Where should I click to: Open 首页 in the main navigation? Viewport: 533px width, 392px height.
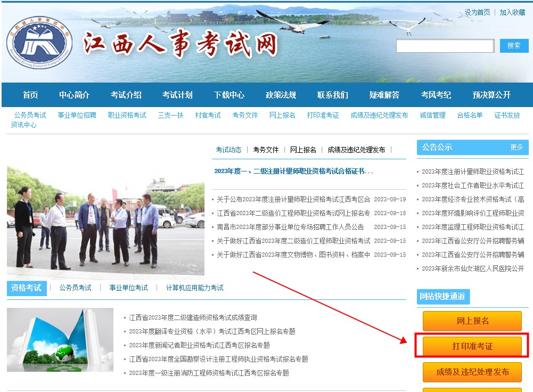30,95
